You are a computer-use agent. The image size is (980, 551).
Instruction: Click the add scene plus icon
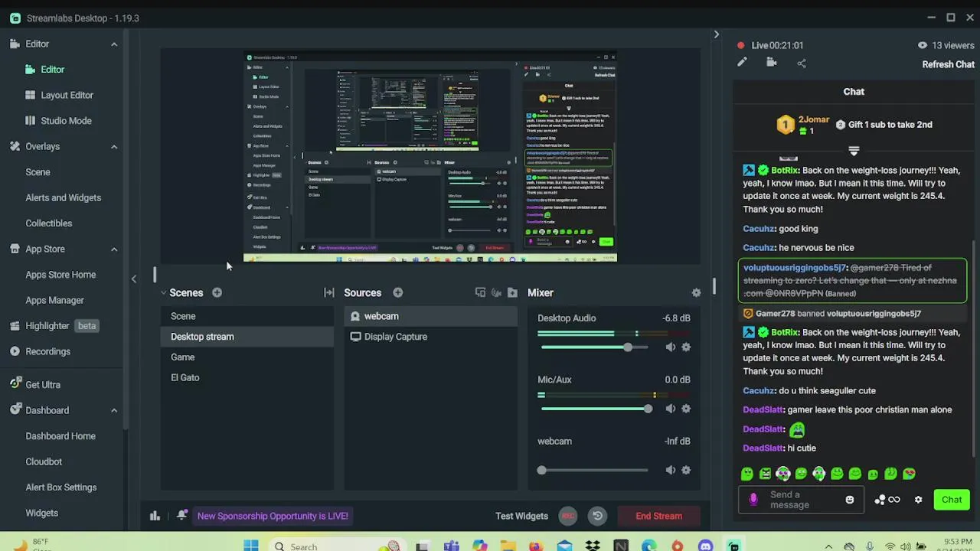point(217,292)
